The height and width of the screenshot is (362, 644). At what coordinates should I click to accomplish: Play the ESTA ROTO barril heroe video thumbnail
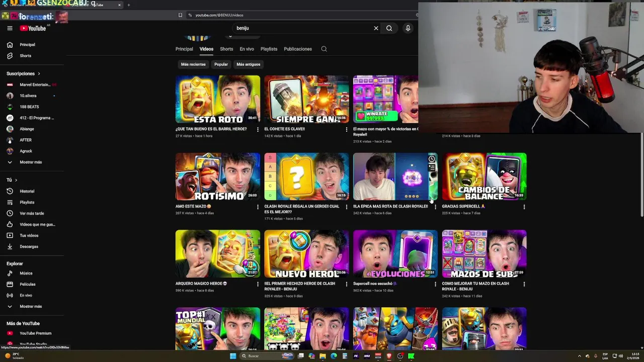(x=218, y=99)
